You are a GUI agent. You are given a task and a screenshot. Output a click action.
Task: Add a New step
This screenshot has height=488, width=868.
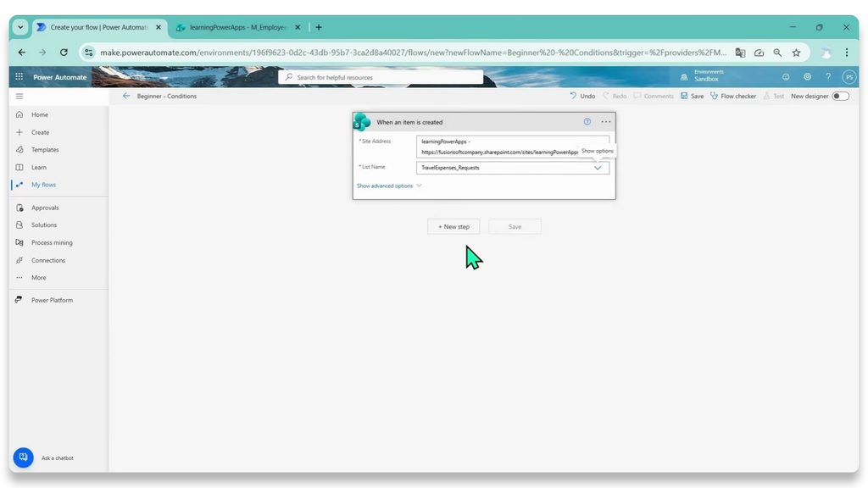point(453,226)
